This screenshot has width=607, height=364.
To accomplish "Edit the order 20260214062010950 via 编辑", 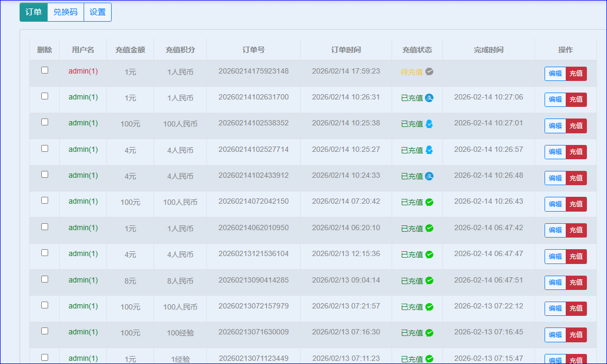I will (555, 230).
